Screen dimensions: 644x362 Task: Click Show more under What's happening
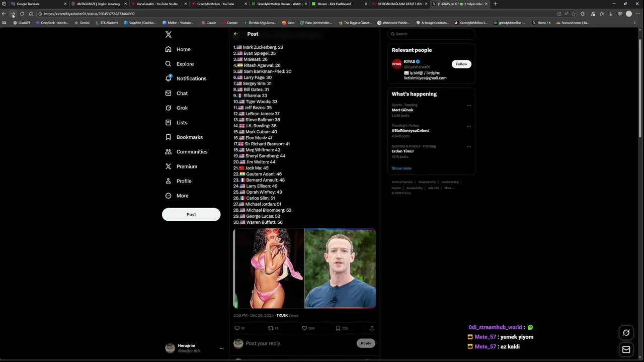[x=401, y=168]
